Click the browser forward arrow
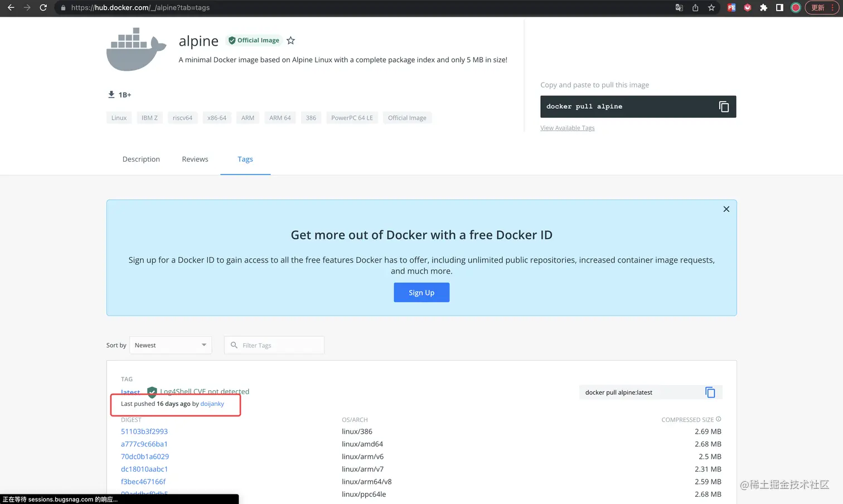The width and height of the screenshot is (843, 504). click(27, 8)
